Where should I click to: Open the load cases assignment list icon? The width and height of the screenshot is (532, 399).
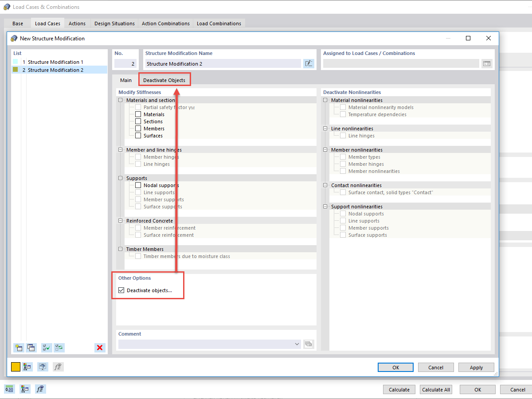(486, 63)
